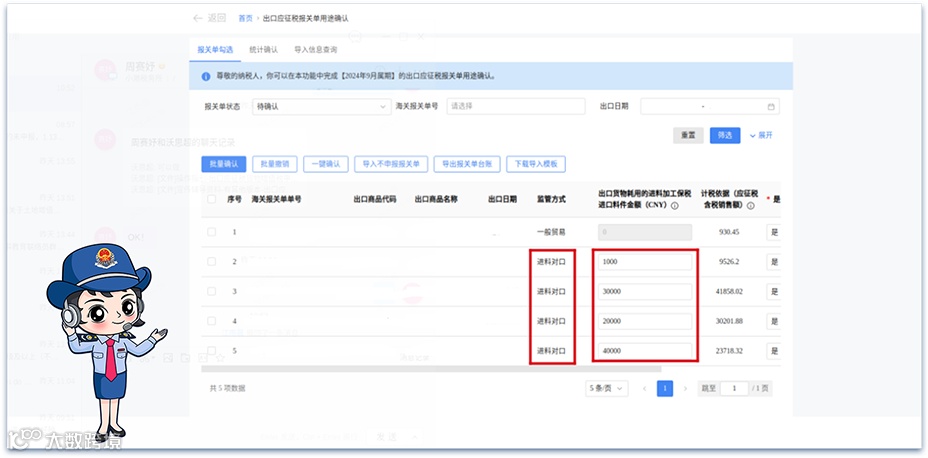Click the value 41858.02 in row 3

pos(729,291)
